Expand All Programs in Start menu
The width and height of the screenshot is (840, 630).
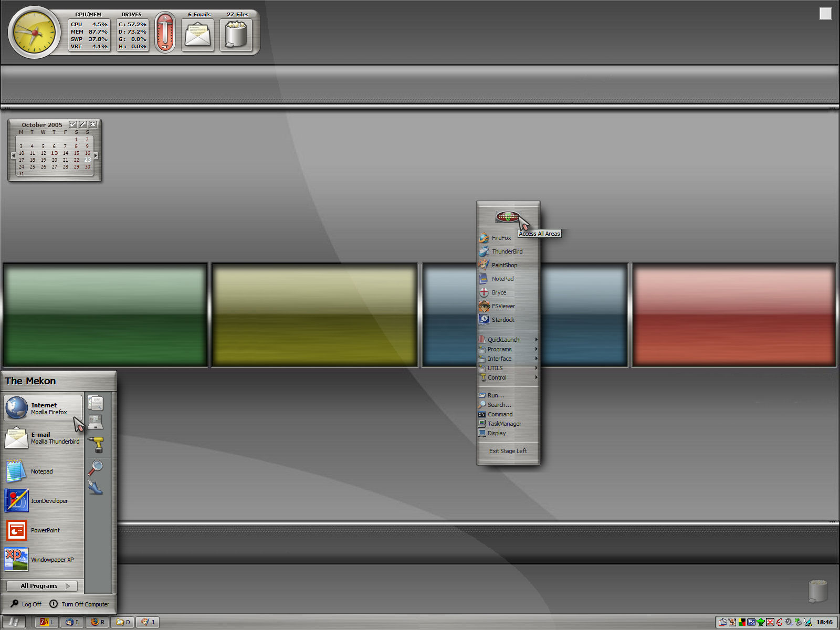click(42, 586)
